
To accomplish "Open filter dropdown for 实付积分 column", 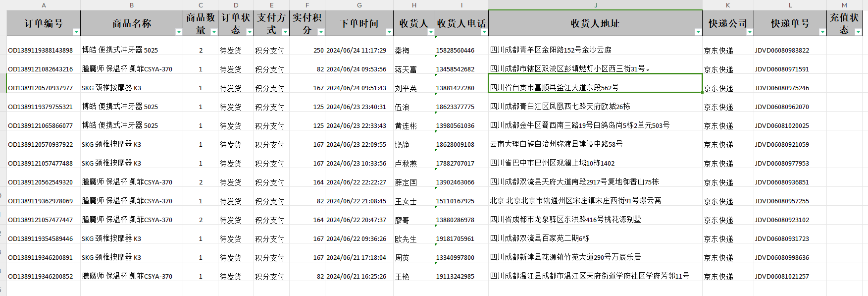I will tap(321, 32).
